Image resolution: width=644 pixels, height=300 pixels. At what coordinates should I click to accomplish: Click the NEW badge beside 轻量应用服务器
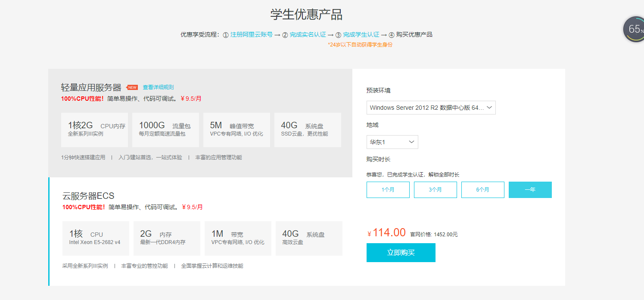[x=132, y=87]
